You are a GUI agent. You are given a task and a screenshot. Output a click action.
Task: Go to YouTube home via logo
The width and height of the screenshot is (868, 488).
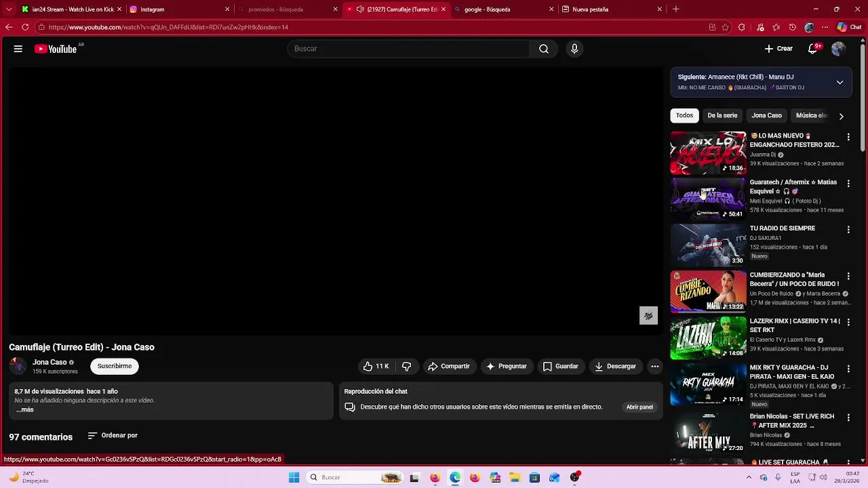point(56,49)
